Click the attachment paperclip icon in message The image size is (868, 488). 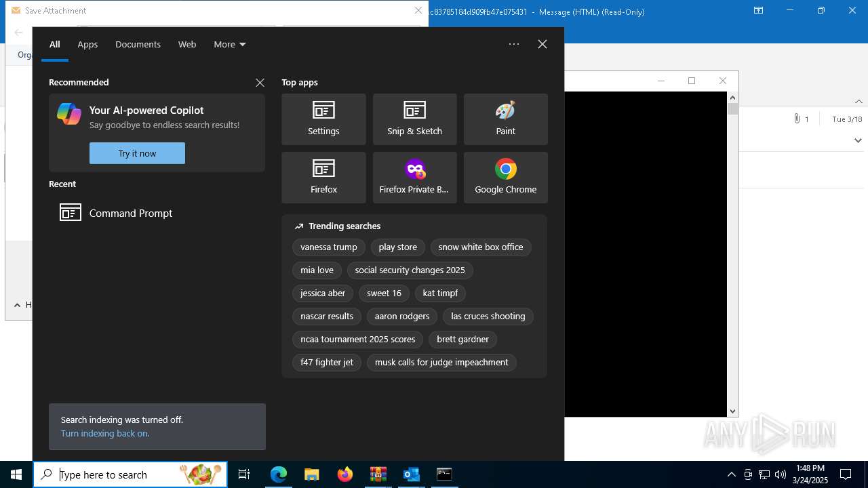[797, 119]
